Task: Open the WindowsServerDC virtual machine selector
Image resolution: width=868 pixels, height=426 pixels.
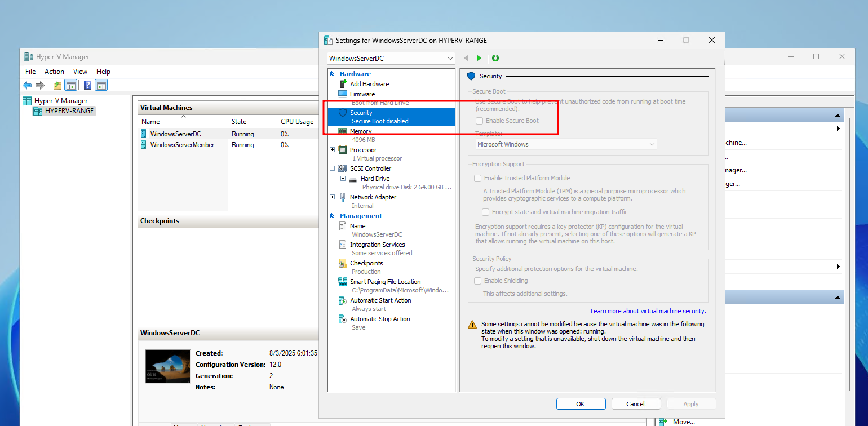Action: pos(391,58)
